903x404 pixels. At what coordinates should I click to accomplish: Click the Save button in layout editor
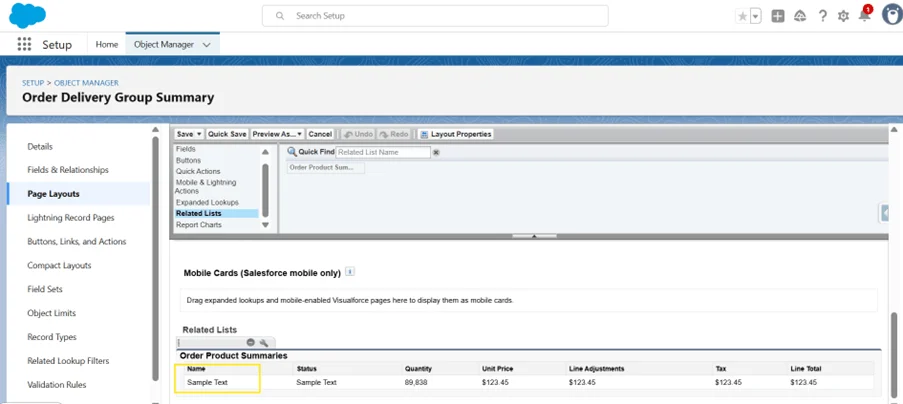(185, 134)
